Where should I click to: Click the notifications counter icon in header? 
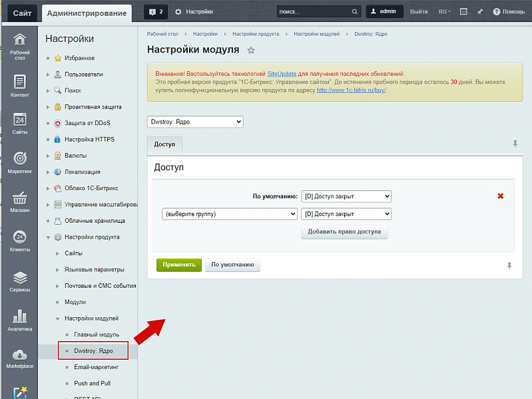[x=156, y=12]
